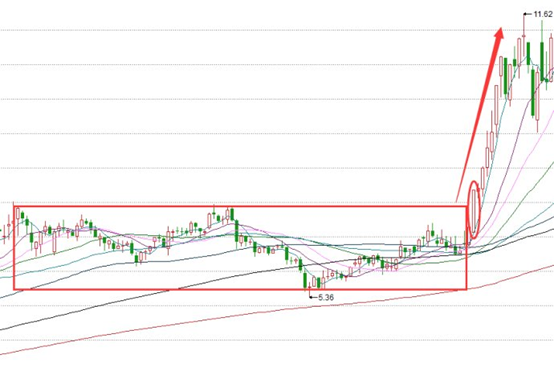The image size is (554, 375).
Task: Click the left edge of red consolidation box
Action: click(x=14, y=248)
